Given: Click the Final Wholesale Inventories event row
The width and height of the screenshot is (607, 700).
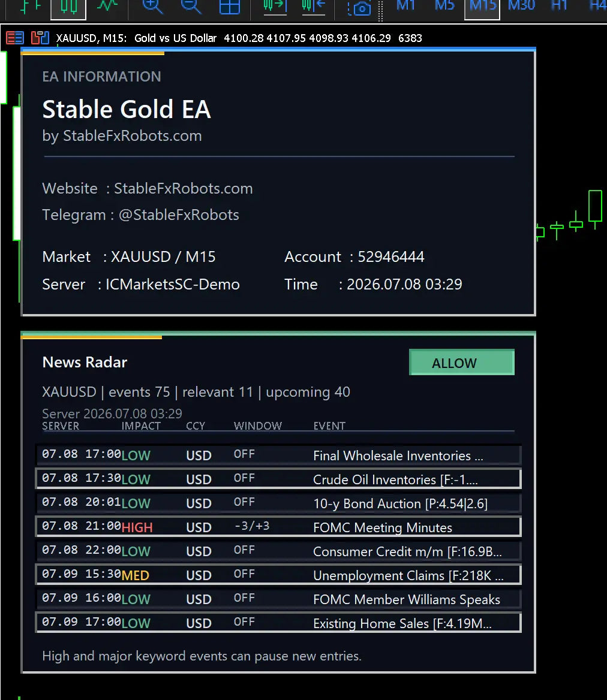Looking at the screenshot, I should point(278,455).
